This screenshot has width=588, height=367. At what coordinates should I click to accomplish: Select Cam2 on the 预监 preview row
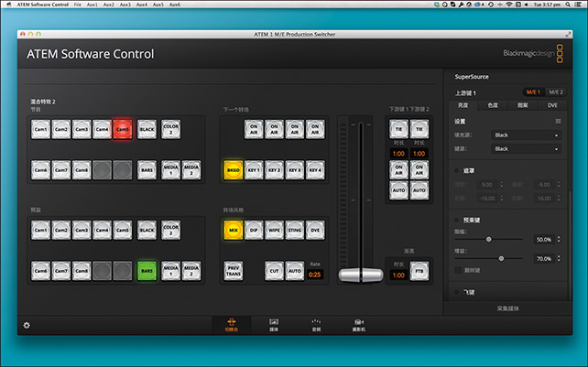pos(61,230)
